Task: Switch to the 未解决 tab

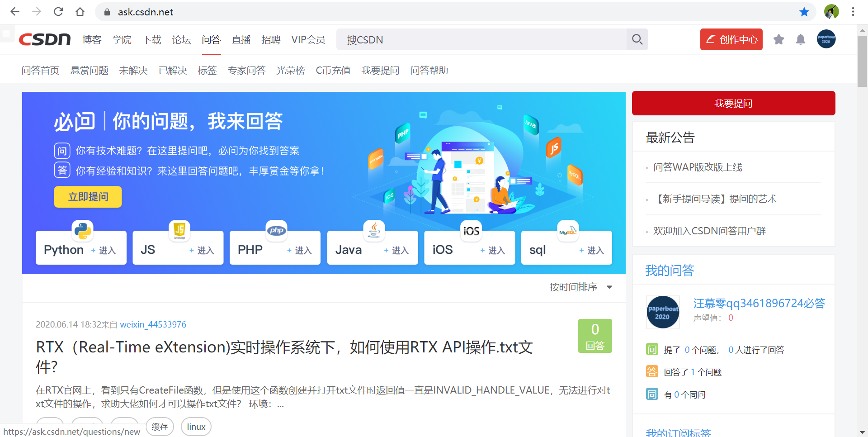Action: click(133, 71)
